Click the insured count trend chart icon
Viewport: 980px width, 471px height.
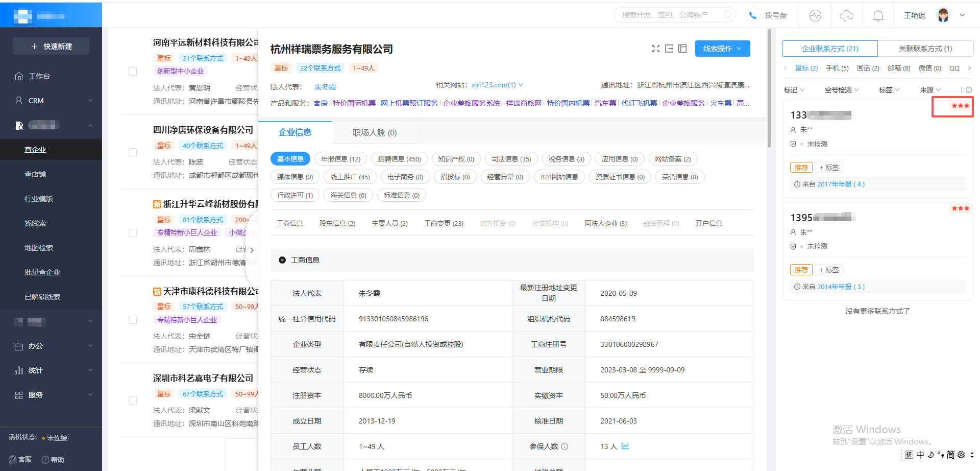(625, 446)
